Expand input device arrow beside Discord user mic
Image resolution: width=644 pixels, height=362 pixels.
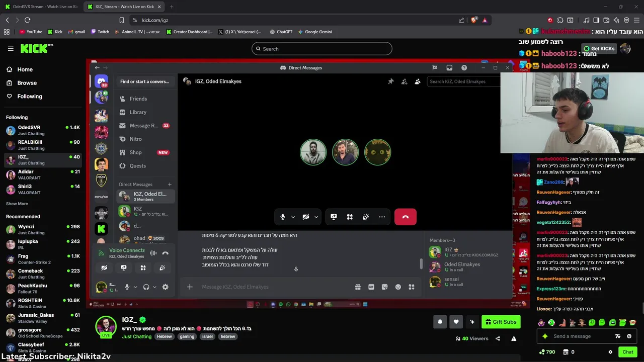pyautogui.click(x=135, y=287)
